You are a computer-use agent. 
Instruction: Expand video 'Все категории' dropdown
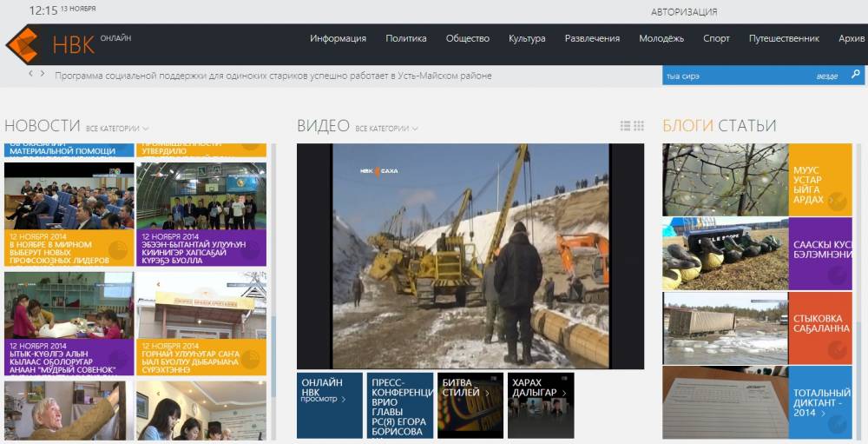point(386,129)
